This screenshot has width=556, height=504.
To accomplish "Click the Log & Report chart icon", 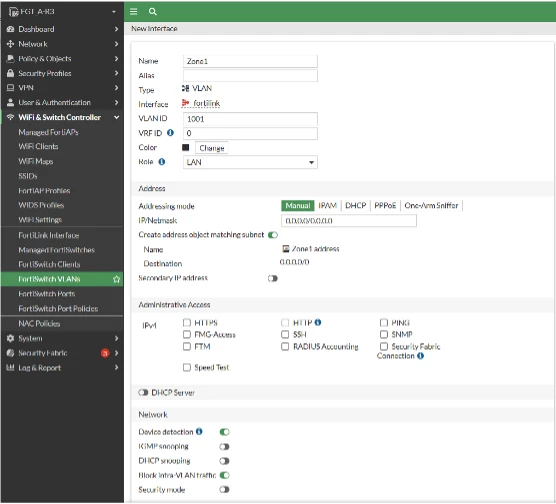I will pyautogui.click(x=10, y=367).
